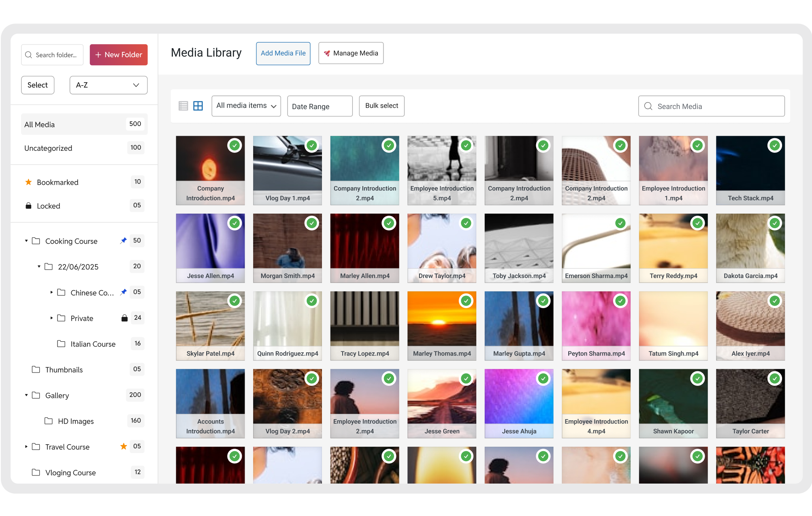Click lock icon on Private folder
Image resolution: width=812 pixels, height=516 pixels.
pyautogui.click(x=124, y=318)
